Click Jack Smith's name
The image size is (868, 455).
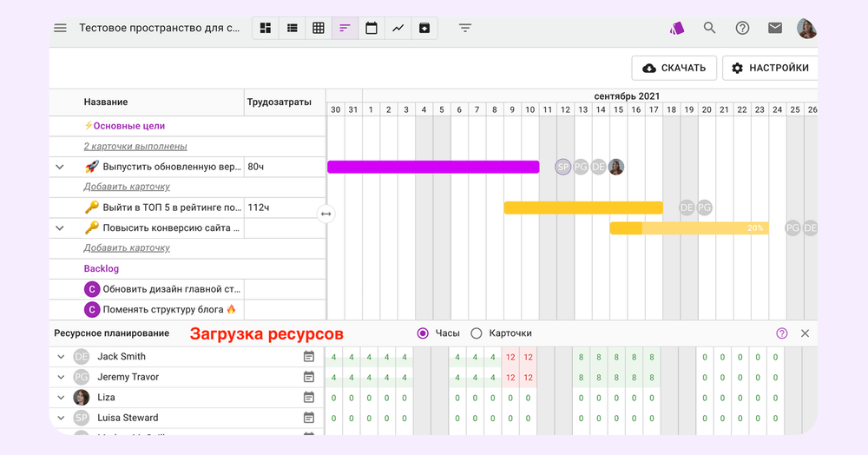[122, 357]
